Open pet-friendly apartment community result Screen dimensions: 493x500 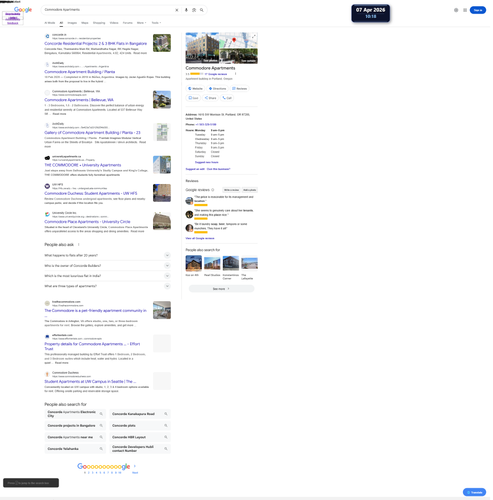[x=95, y=311]
